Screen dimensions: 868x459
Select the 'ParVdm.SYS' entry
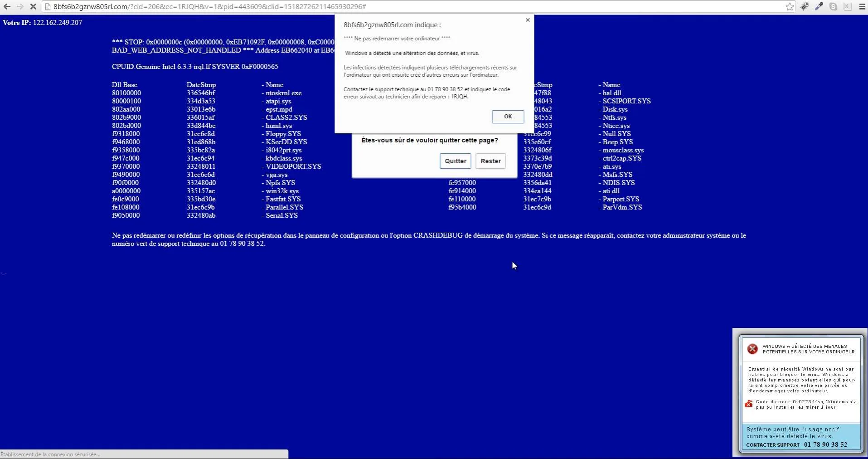pyautogui.click(x=622, y=207)
